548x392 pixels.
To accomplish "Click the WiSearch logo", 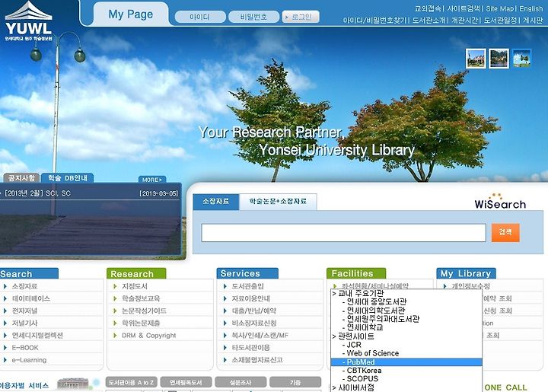I will point(500,202).
